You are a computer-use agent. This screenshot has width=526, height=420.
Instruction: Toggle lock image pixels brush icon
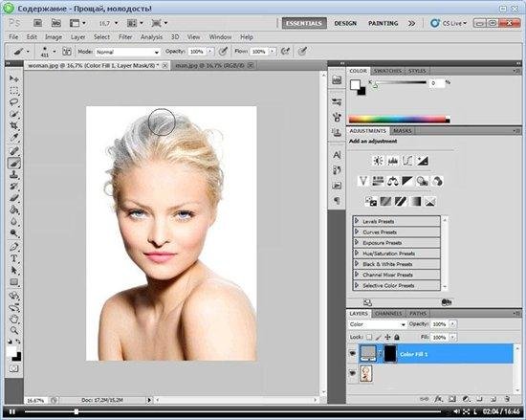coord(378,337)
